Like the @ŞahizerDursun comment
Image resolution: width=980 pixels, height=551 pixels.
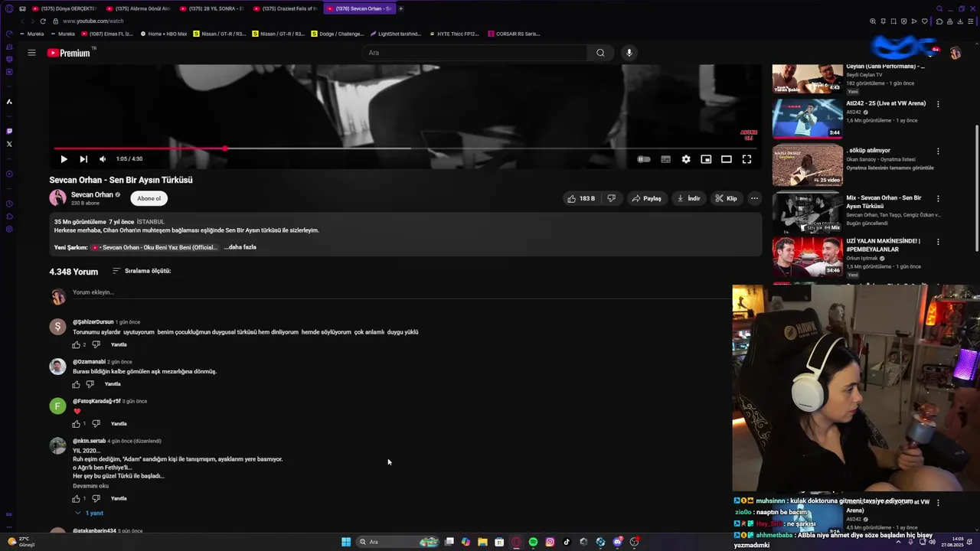(76, 344)
